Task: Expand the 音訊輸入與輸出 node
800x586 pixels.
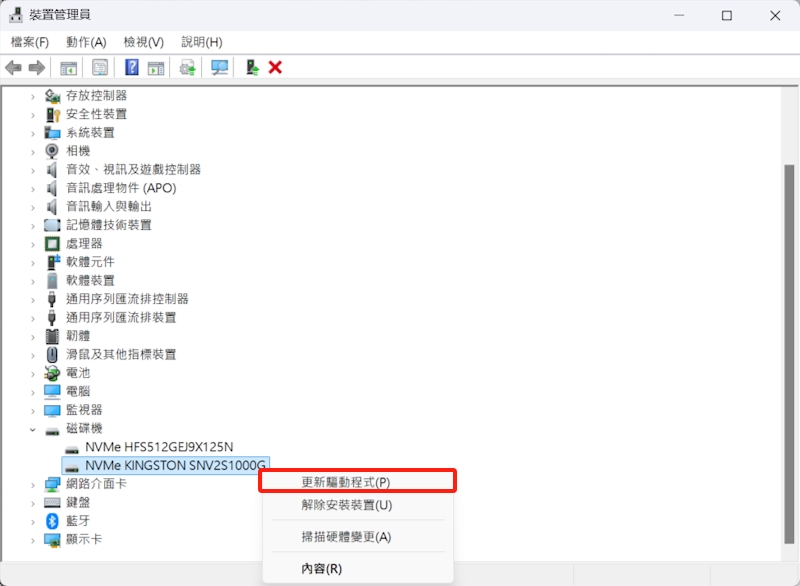Action: pyautogui.click(x=33, y=207)
